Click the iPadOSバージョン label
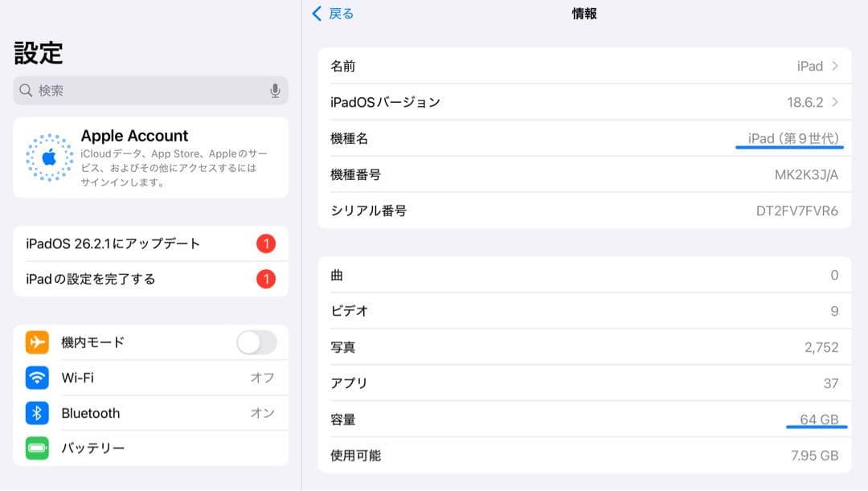This screenshot has height=491, width=868. (385, 102)
